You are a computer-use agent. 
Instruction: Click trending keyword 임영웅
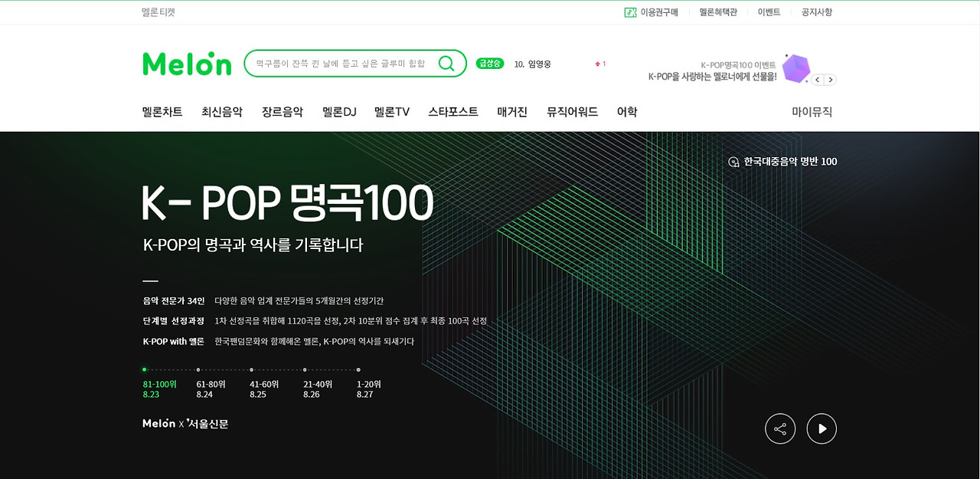[540, 64]
